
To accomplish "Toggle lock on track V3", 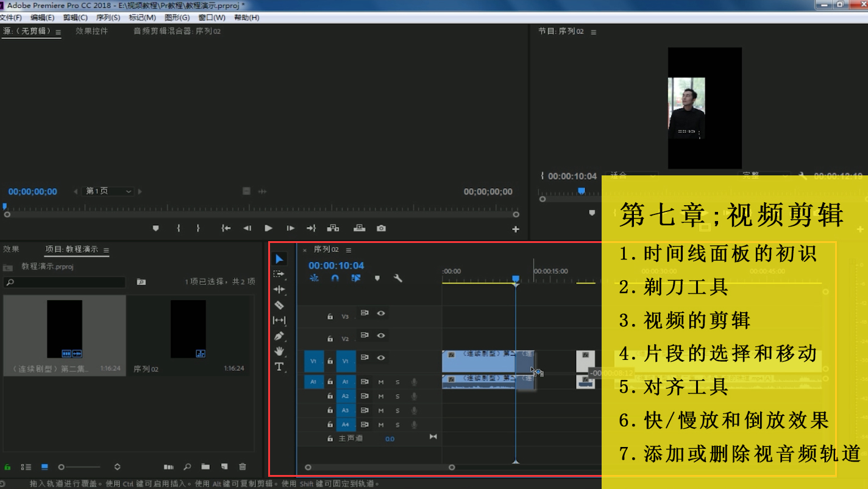I will click(330, 316).
